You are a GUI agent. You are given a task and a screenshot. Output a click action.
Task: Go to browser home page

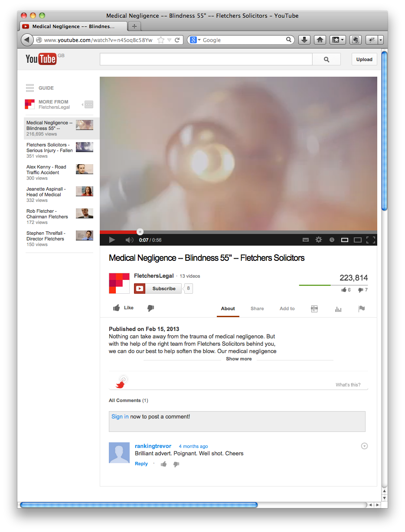(x=320, y=40)
